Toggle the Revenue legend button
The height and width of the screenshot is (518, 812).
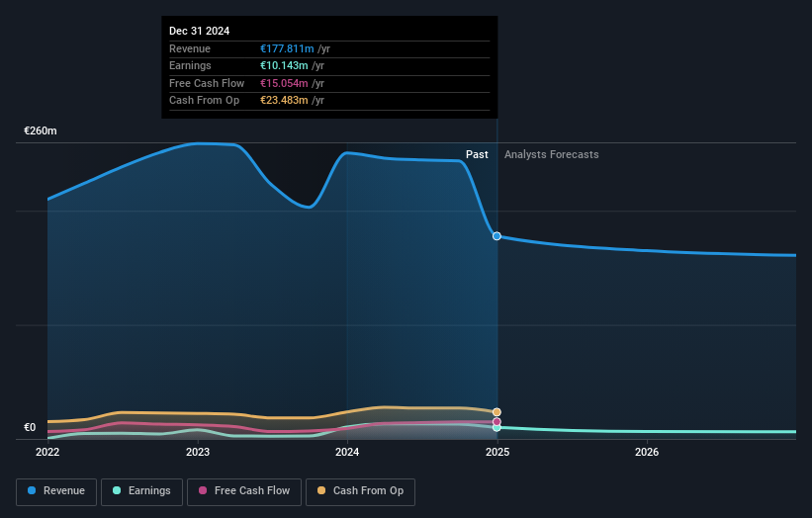pos(56,491)
